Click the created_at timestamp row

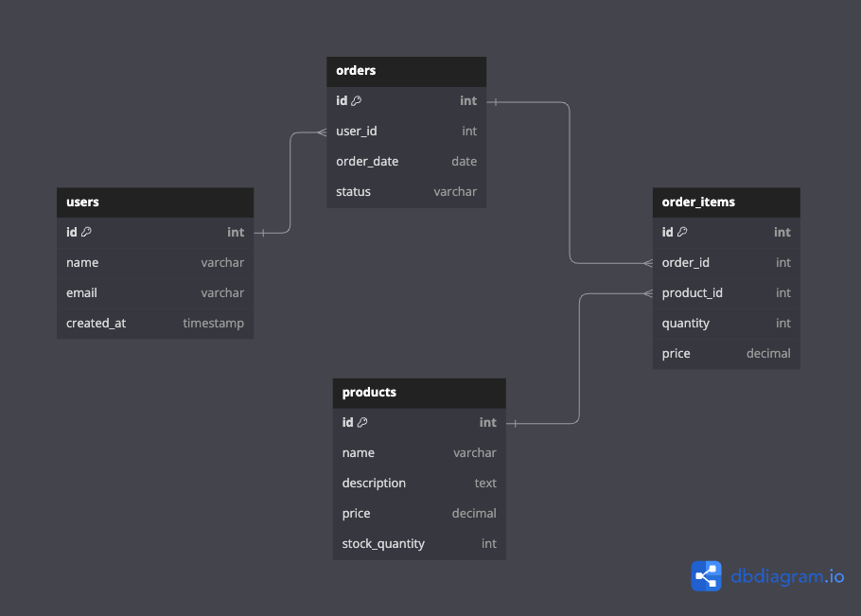pyautogui.click(x=155, y=323)
